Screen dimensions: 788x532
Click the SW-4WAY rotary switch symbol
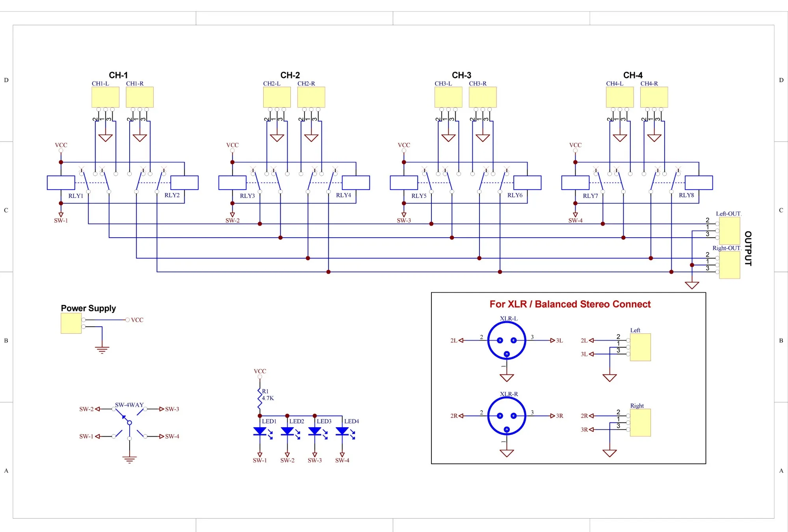pyautogui.click(x=129, y=422)
